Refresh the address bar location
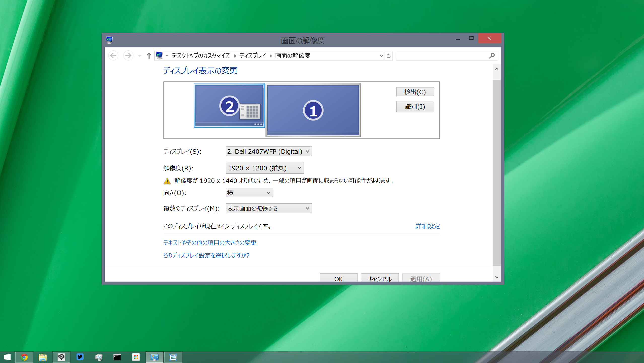The height and width of the screenshot is (363, 644). tap(388, 56)
